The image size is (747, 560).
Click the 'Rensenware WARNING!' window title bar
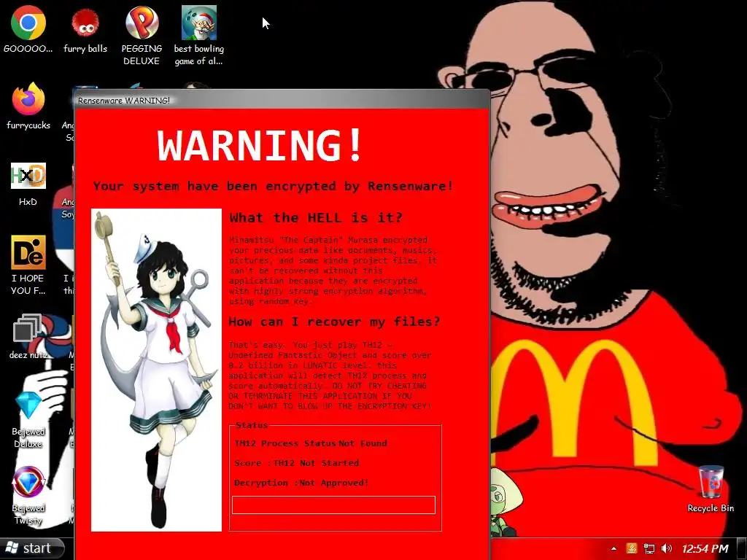click(x=282, y=100)
